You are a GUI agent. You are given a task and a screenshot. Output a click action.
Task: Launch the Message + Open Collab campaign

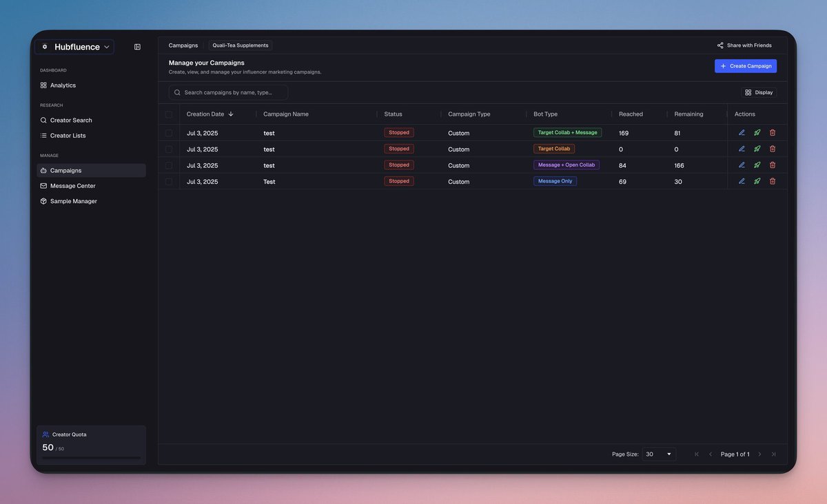click(x=757, y=165)
